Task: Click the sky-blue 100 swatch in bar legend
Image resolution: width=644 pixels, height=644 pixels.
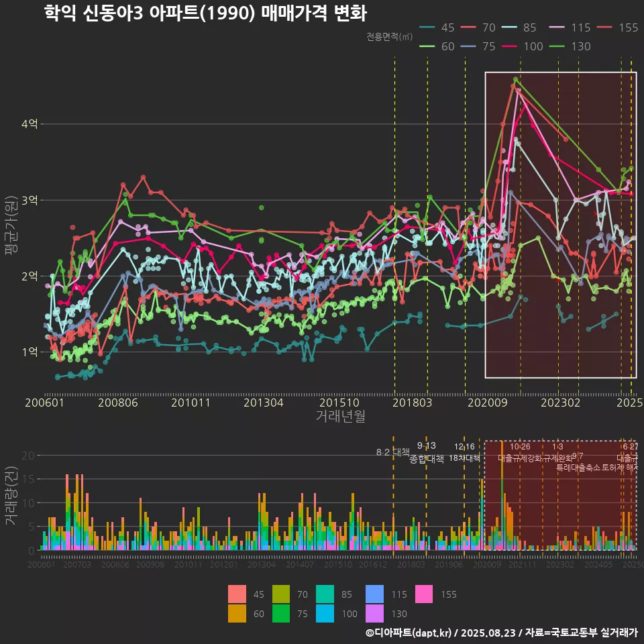Action: pos(325,613)
